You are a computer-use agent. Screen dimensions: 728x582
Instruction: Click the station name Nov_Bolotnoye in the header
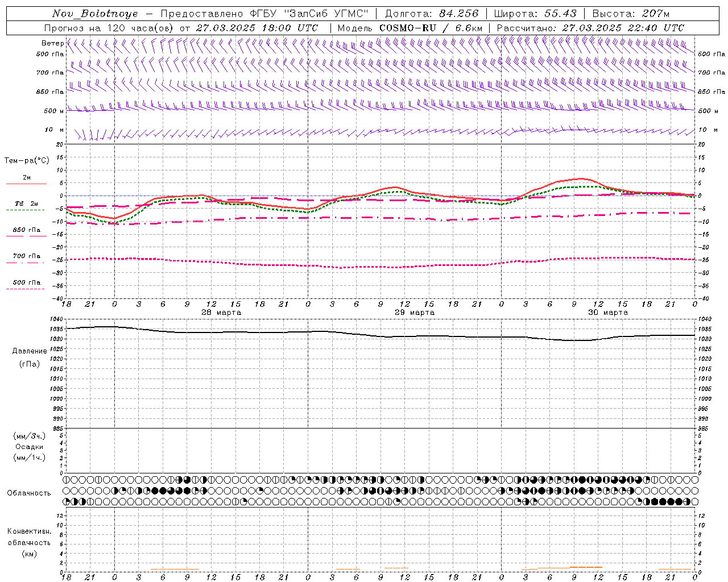(x=94, y=14)
